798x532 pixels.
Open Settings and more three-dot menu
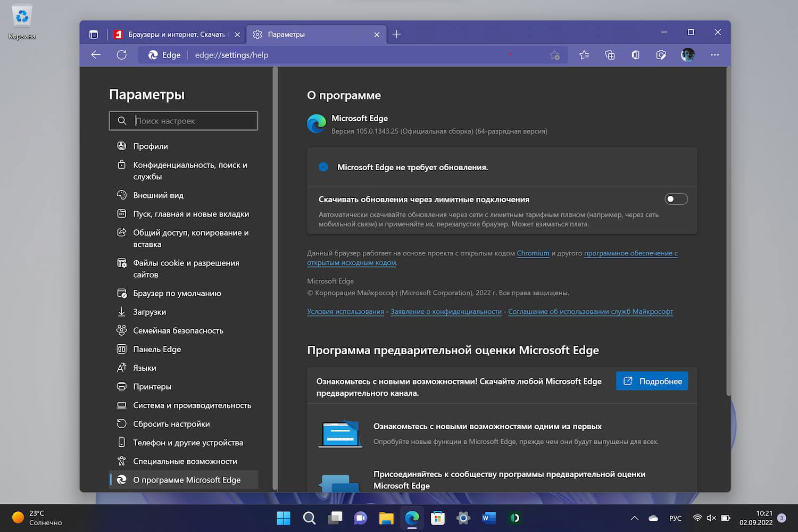click(x=714, y=55)
